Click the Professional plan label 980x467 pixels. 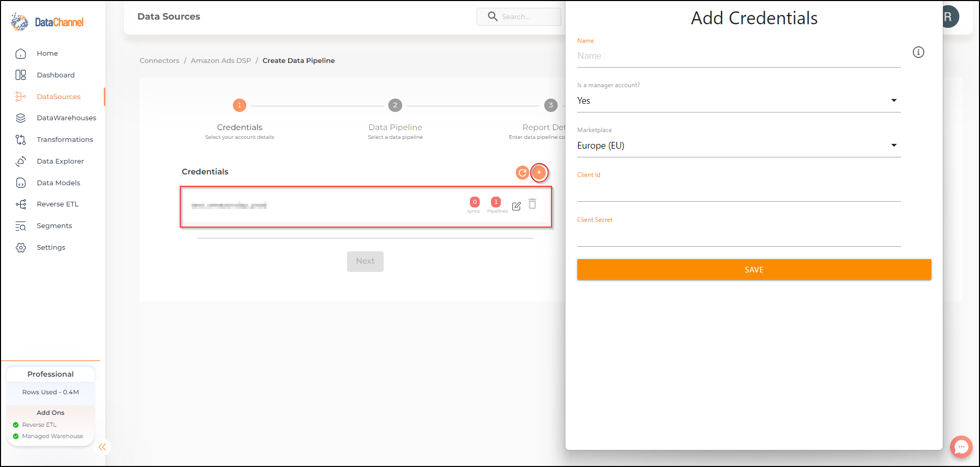(51, 374)
